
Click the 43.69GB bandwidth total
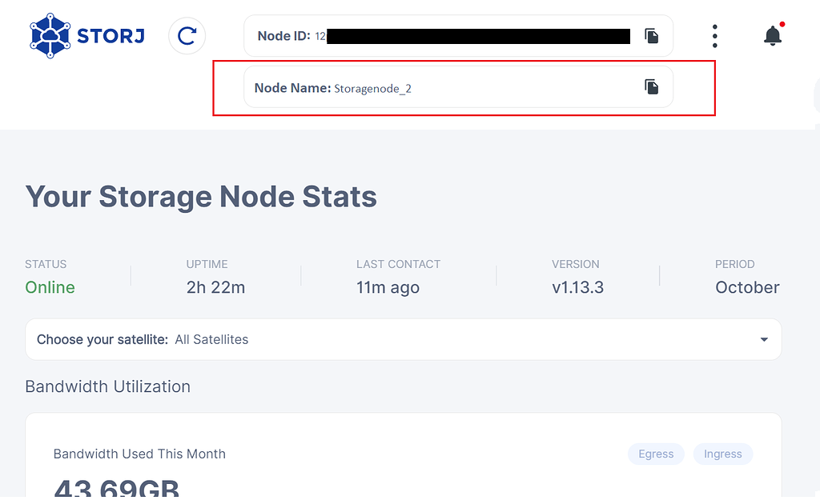115,486
